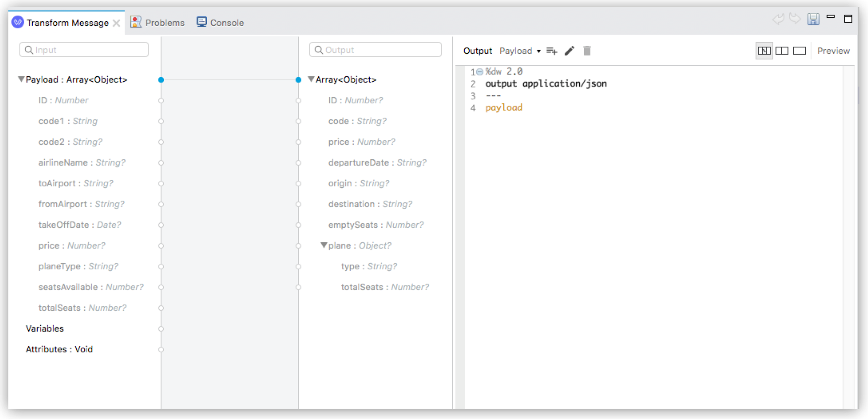
Task: Open the Problems view using its icon
Action: (136, 22)
